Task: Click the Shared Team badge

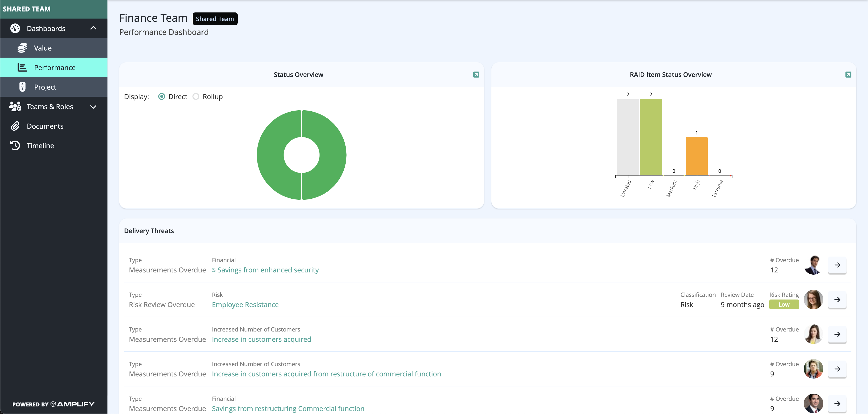Action: coord(215,19)
